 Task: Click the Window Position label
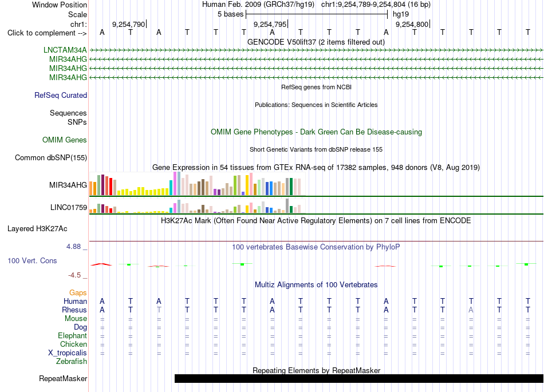click(60, 5)
